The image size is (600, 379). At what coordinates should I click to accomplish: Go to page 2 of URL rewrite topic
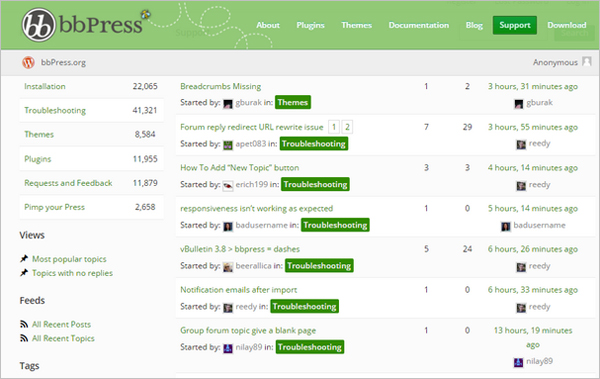coord(347,127)
